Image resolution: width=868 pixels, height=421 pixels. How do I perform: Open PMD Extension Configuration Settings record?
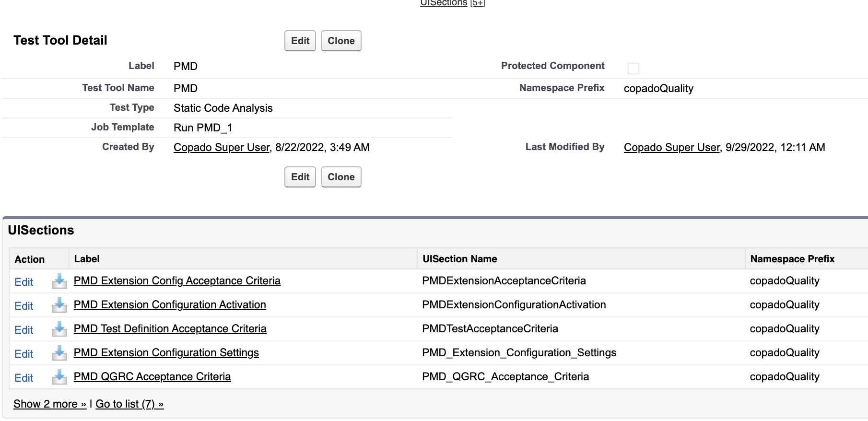[166, 352]
